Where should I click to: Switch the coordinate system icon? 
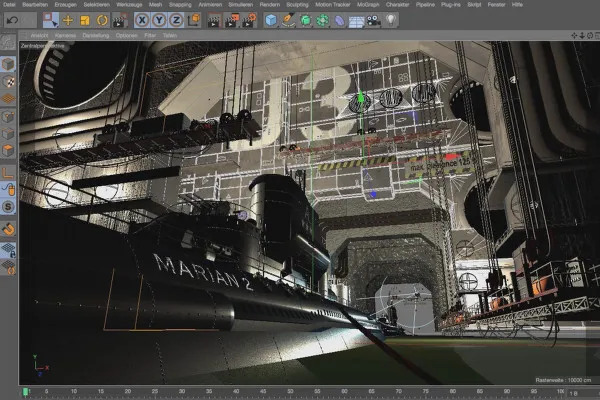(x=194, y=20)
